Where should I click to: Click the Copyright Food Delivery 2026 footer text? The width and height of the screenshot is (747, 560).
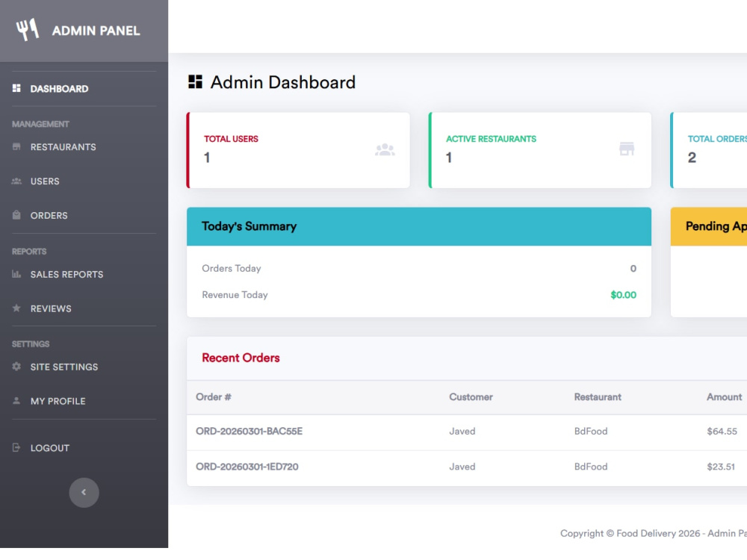pos(654,533)
